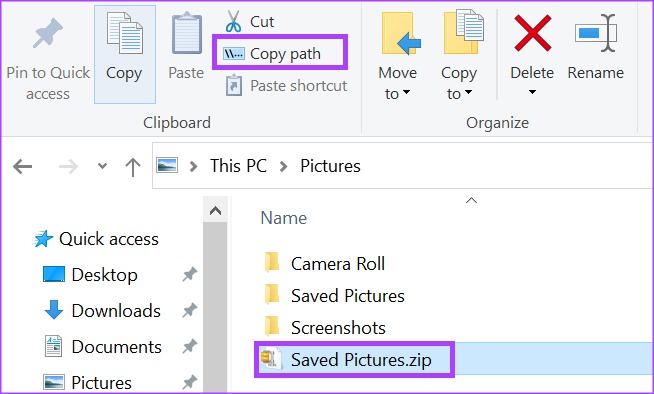The width and height of the screenshot is (654, 394).
Task: Go up one folder level arrow
Action: pyautogui.click(x=133, y=167)
